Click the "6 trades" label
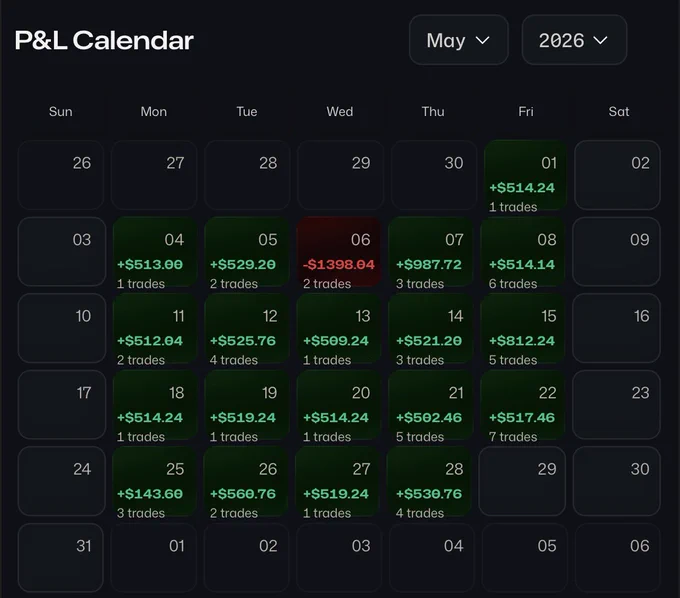Image resolution: width=680 pixels, height=598 pixels. coord(513,284)
